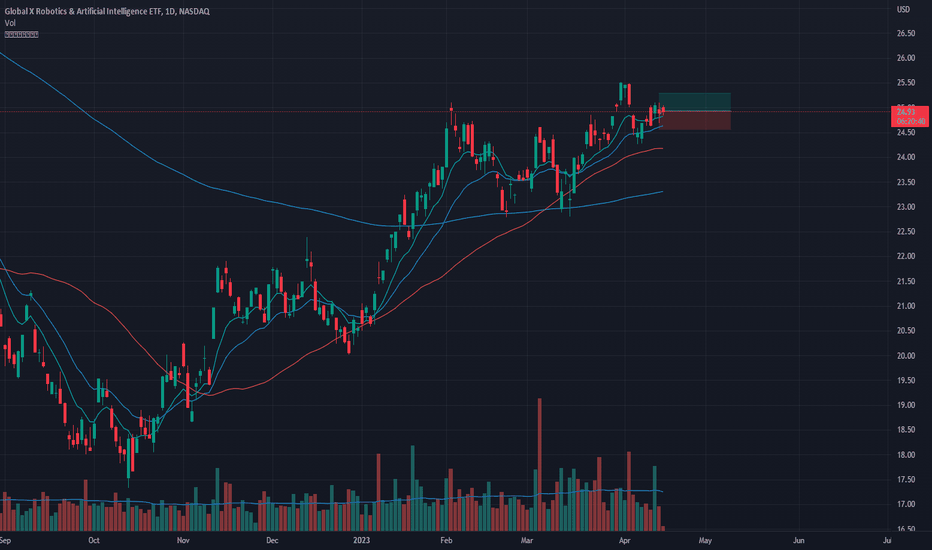932x550 pixels.
Task: Click the 20.00 price axis label
Action: click(906, 356)
